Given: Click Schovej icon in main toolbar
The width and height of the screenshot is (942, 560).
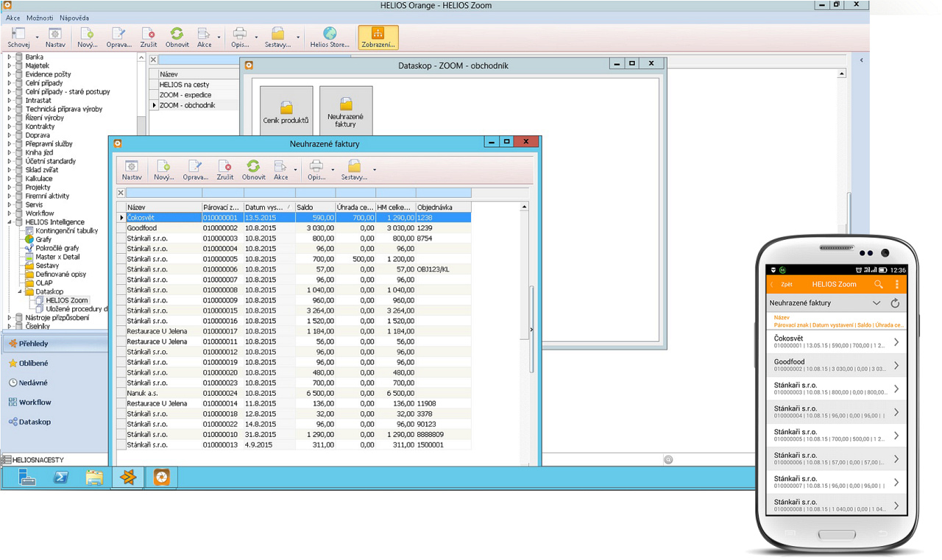Looking at the screenshot, I should [18, 38].
